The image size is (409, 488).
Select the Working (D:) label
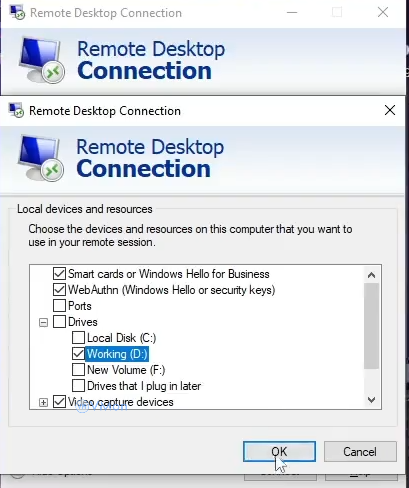point(117,354)
